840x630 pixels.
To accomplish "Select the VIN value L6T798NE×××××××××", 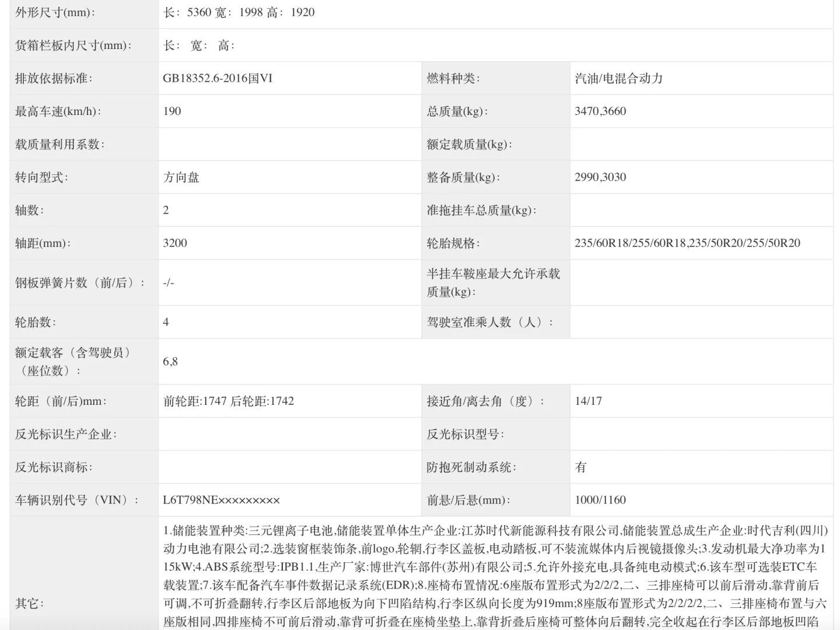I will tap(222, 501).
